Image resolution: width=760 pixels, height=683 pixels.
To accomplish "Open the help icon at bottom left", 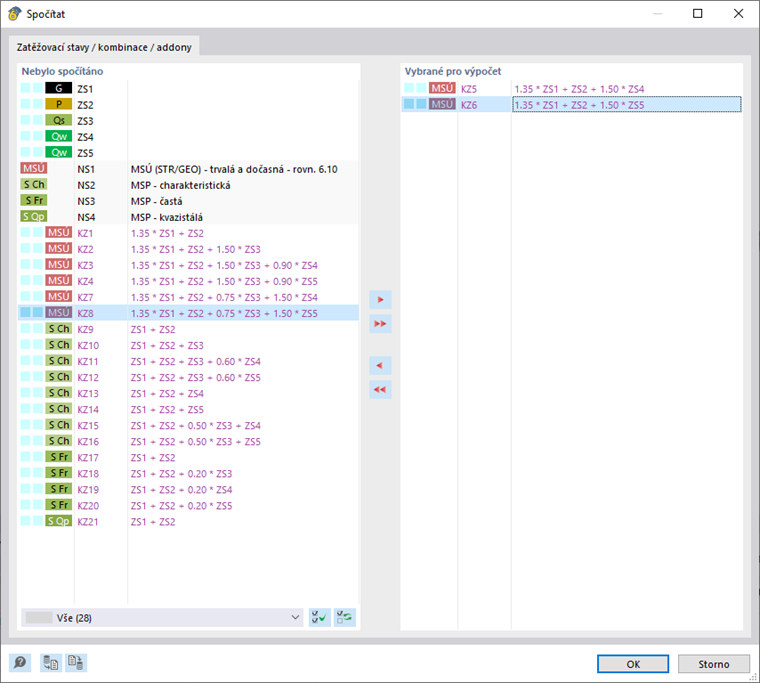I will (x=20, y=662).
